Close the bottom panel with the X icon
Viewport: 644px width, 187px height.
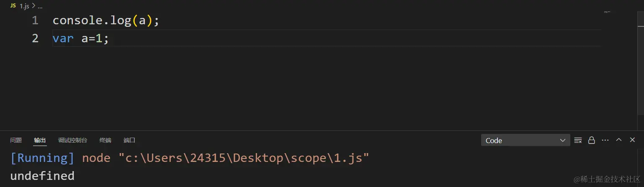[x=632, y=140]
